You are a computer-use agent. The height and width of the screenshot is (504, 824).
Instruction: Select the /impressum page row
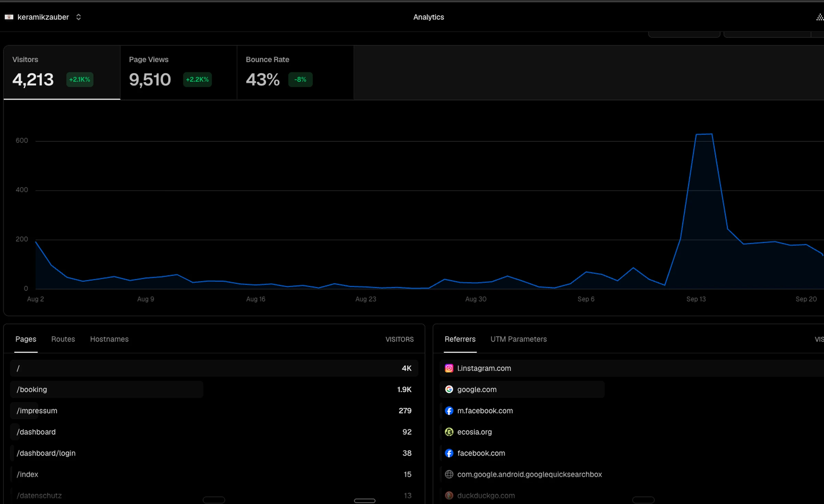(x=214, y=411)
